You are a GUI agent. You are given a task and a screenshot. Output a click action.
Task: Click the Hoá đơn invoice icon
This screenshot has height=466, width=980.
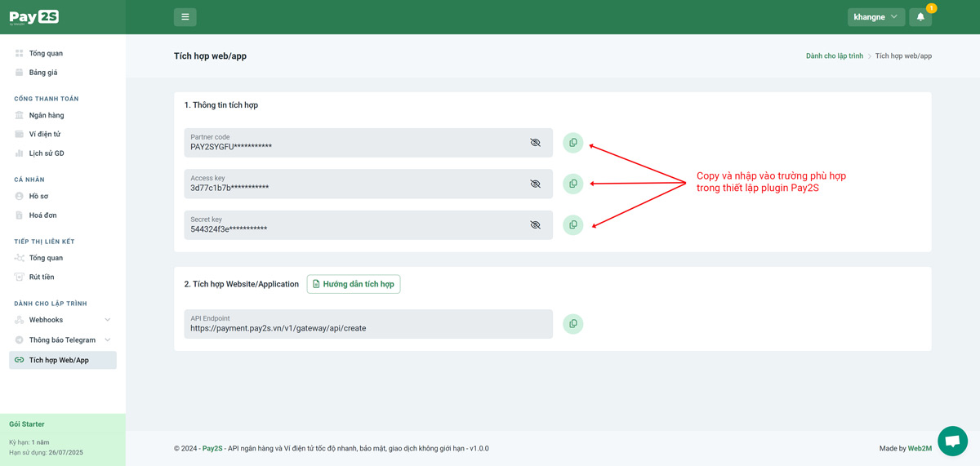point(20,215)
